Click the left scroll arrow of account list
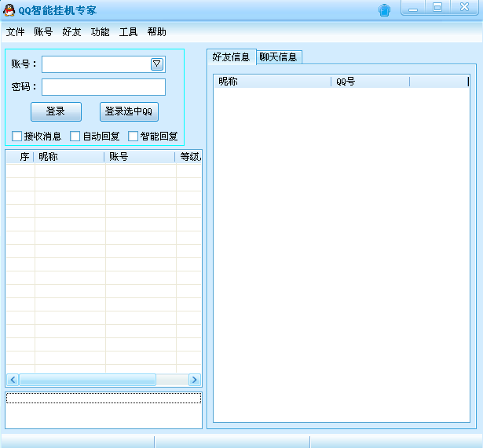This screenshot has width=483, height=448. click(x=13, y=380)
